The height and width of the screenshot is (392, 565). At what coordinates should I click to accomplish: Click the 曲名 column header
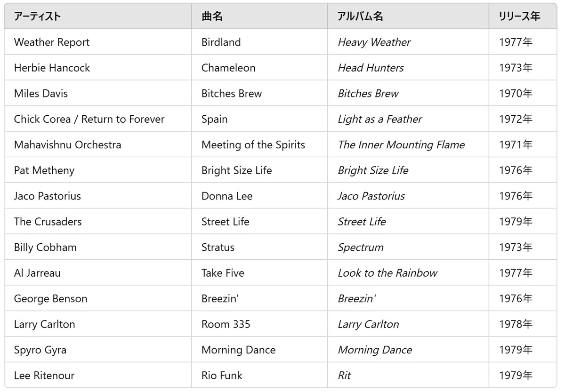coord(259,16)
